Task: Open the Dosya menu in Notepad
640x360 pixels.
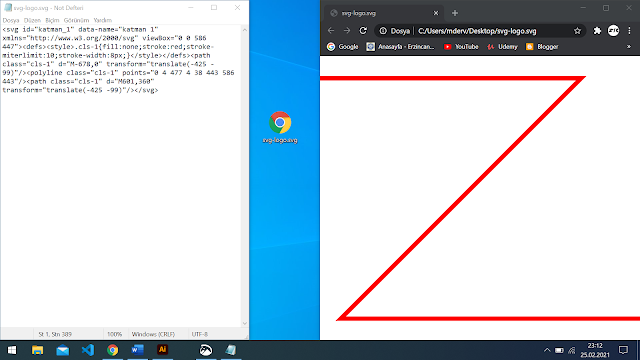Action: (11, 20)
